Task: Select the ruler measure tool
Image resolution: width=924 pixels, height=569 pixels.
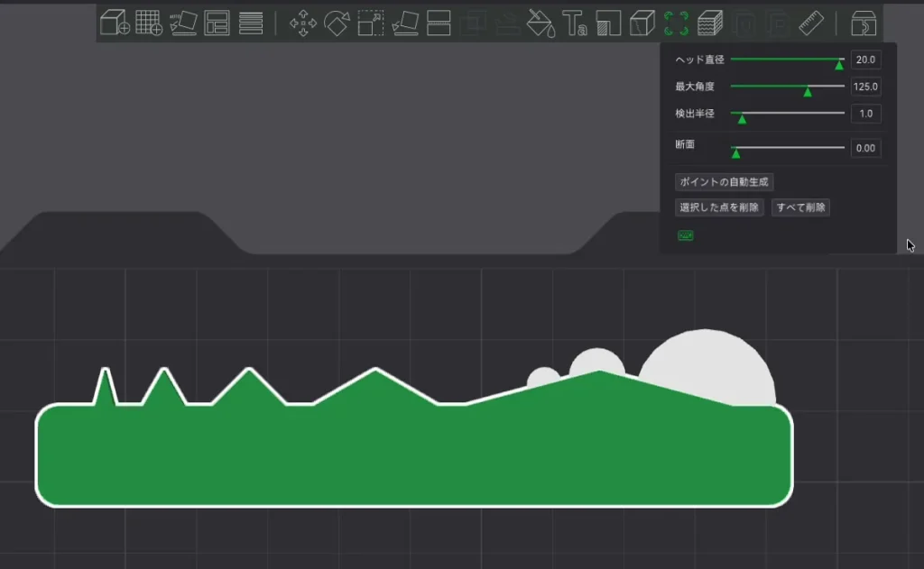Action: [x=811, y=23]
